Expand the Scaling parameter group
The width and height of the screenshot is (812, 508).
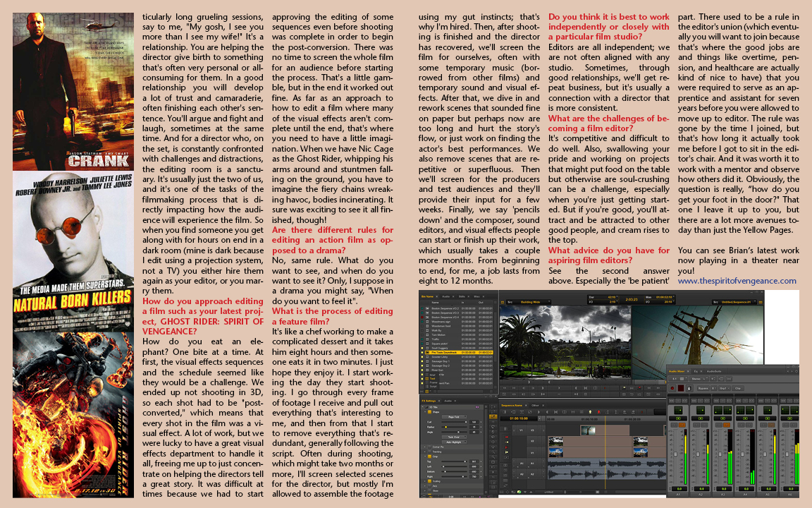[x=424, y=482]
